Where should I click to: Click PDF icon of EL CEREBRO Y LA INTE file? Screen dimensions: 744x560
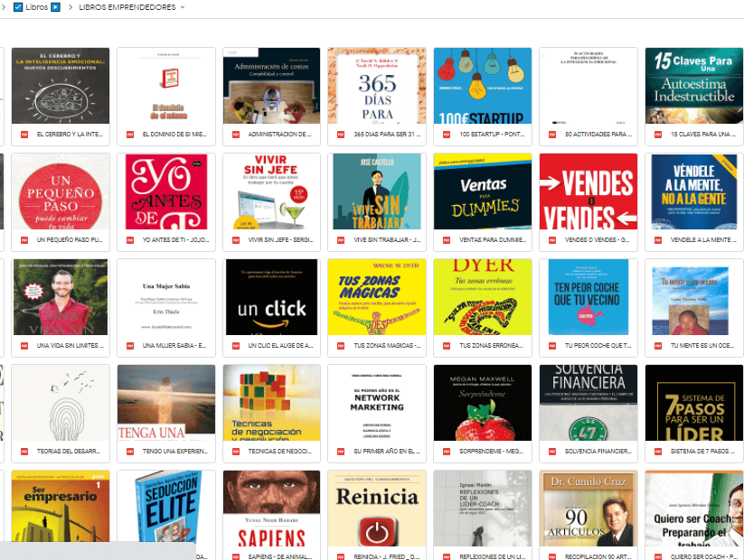(x=24, y=135)
